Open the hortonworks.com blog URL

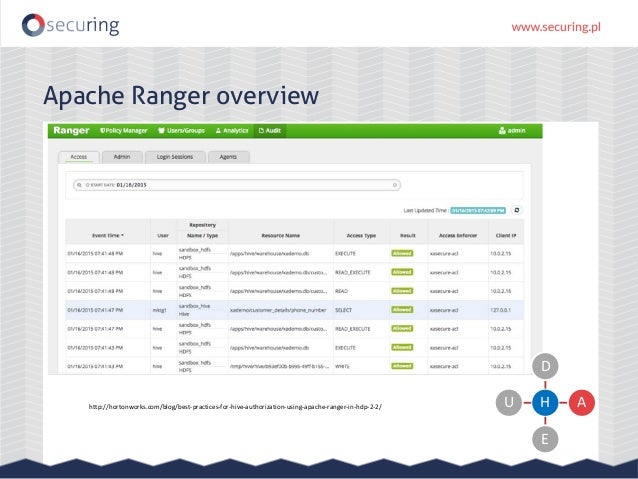tap(235, 407)
